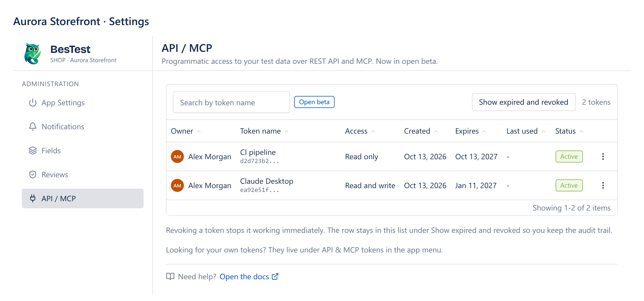Click Showing 1-2 of 2 items text
Viewport: 644px width, 301px height.
click(x=572, y=208)
